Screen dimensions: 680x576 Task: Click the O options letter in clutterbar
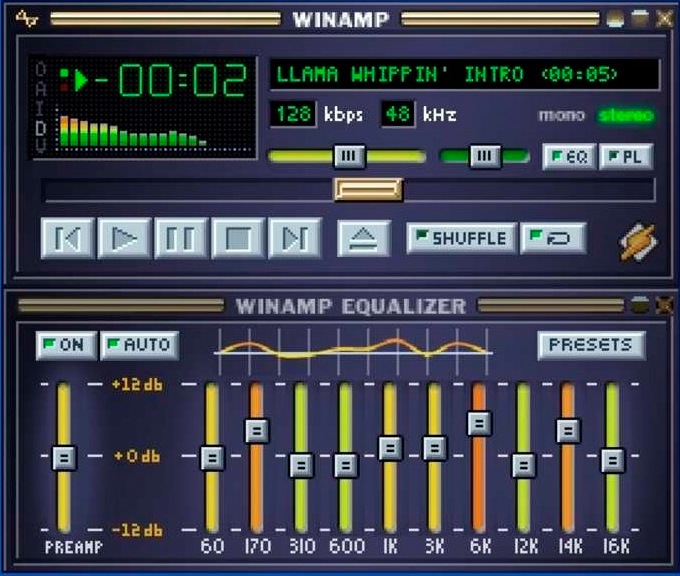[x=41, y=69]
